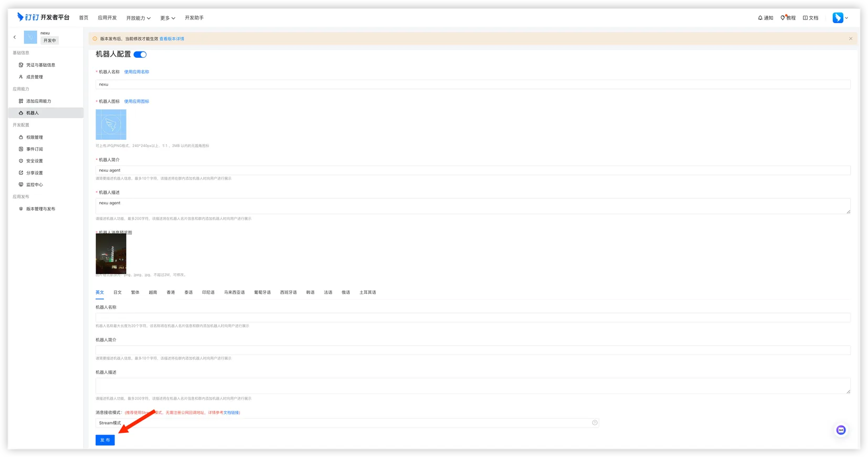This screenshot has height=457, width=868.
Task: Switch to the 英文 language tab
Action: [x=100, y=293]
